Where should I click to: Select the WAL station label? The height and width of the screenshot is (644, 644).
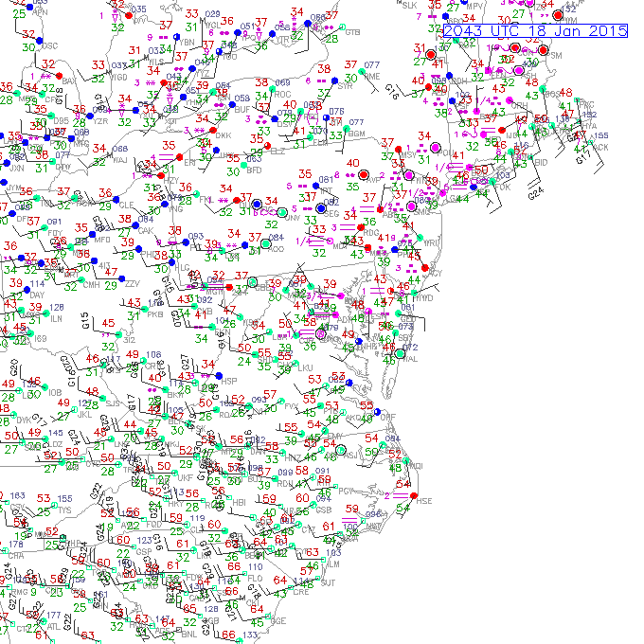pyautogui.click(x=410, y=359)
